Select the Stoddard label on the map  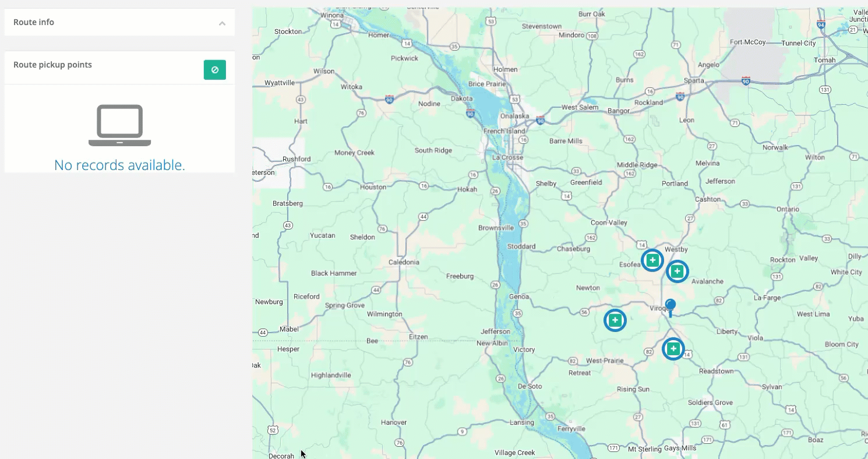(x=521, y=246)
